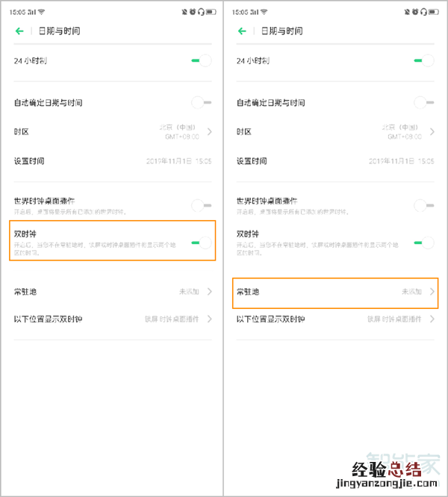Tap the muted bell icon in left status bar
The width and height of the screenshot is (448, 497).
coord(184,12)
